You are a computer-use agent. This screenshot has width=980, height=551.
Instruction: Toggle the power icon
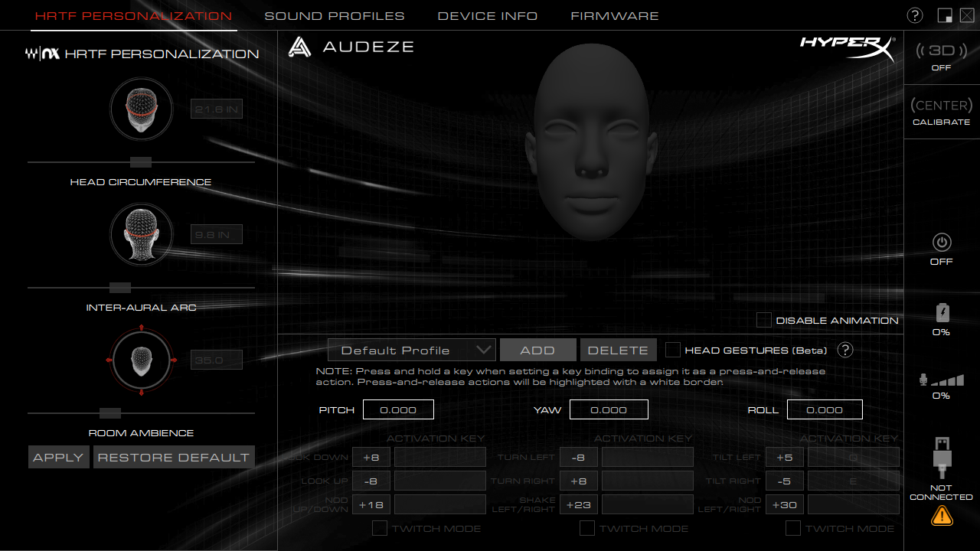click(x=942, y=243)
